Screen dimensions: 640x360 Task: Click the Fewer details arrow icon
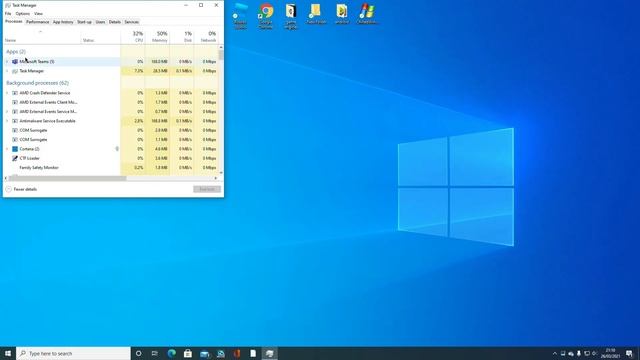pyautogui.click(x=9, y=189)
